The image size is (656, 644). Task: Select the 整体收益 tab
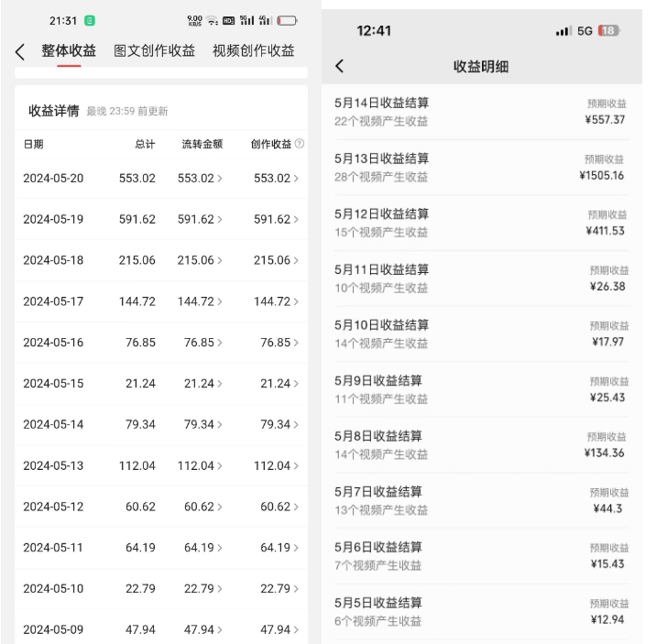(x=69, y=51)
